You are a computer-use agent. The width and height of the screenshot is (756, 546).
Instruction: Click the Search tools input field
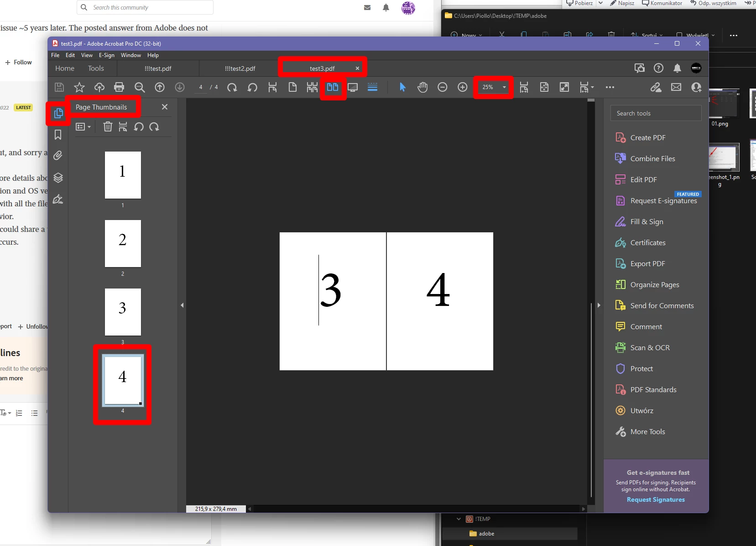point(656,113)
